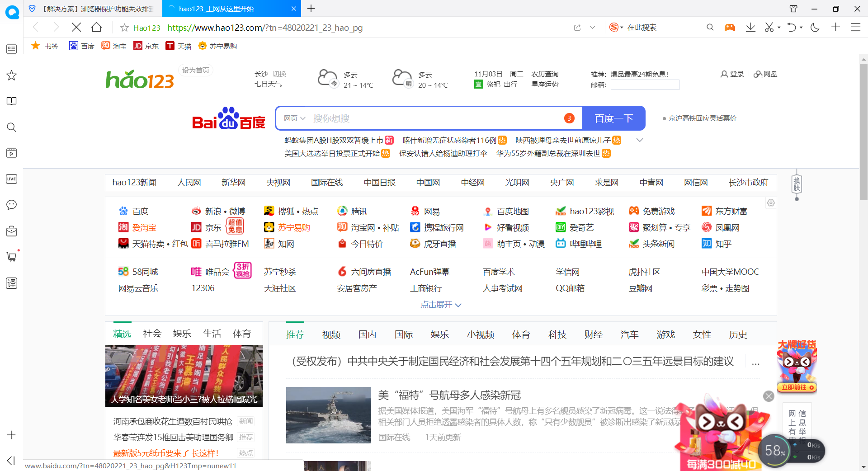Image resolution: width=868 pixels, height=471 pixels.
Task: Open the 登录 login link
Action: click(x=732, y=74)
